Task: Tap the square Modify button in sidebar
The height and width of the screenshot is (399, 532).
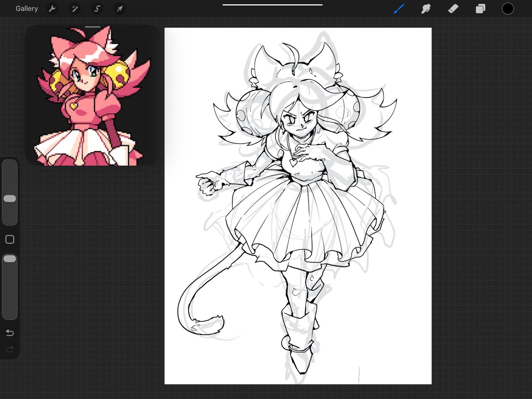Action: [10, 239]
